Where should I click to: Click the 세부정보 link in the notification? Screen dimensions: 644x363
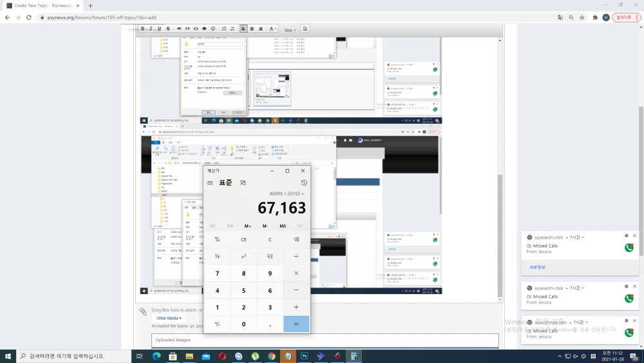pos(537,267)
